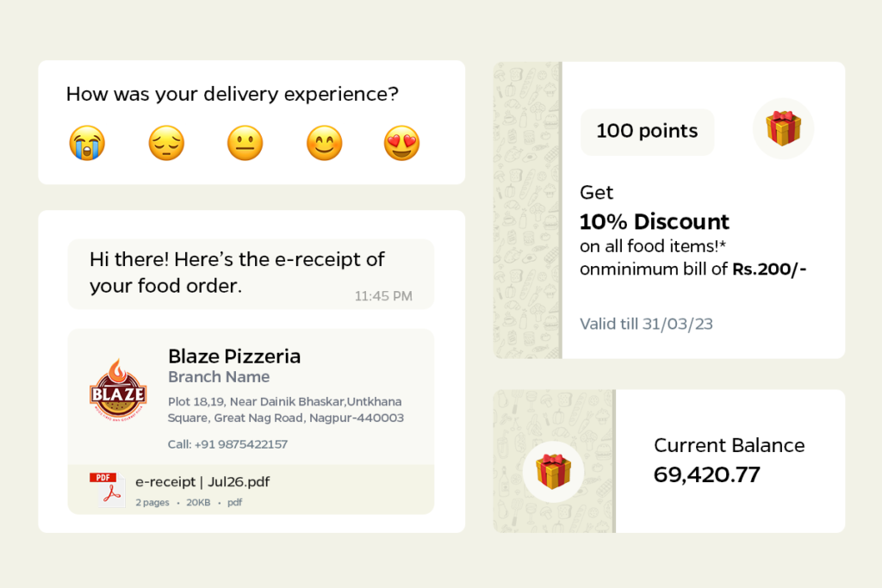The width and height of the screenshot is (882, 588).
Task: Select the heart-eyes emoji rating
Action: pos(401,143)
